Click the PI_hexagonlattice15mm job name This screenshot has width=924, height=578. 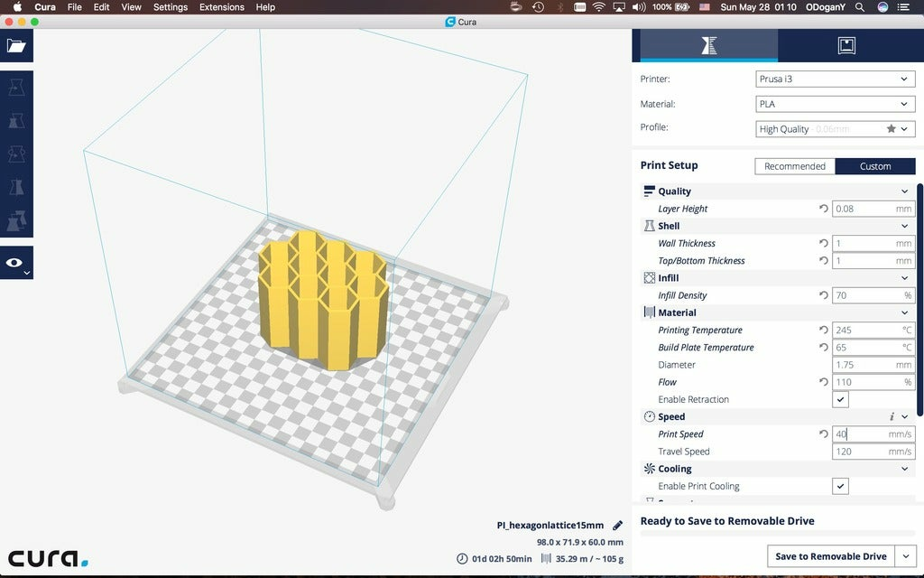click(x=550, y=525)
